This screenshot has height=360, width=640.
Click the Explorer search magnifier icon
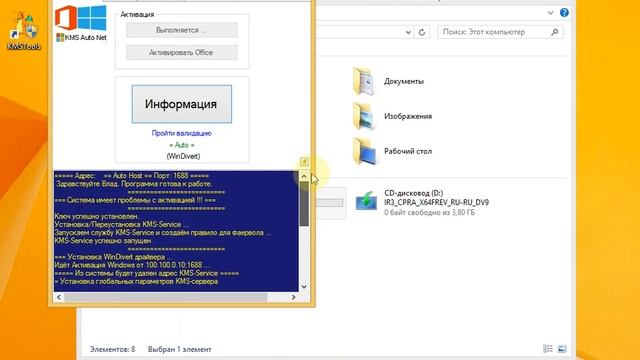coord(554,32)
